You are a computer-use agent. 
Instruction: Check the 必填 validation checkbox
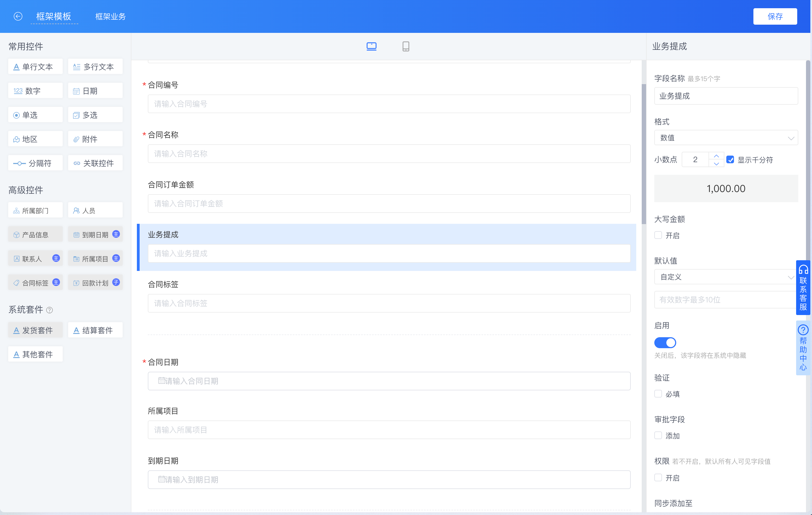[x=658, y=393]
